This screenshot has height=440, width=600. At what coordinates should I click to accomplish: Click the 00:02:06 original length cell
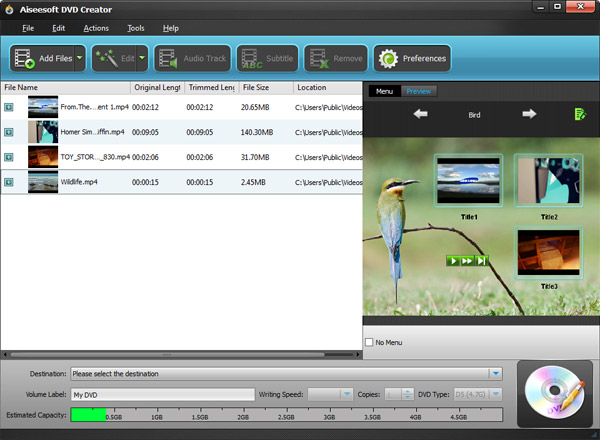coord(145,157)
